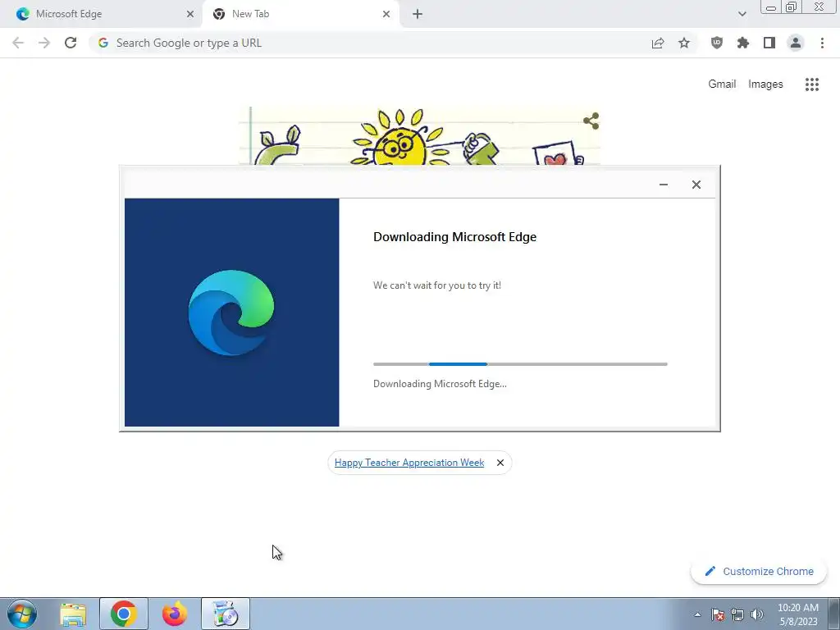The height and width of the screenshot is (630, 840).
Task: Minimize the Edge installer dialog
Action: (663, 185)
